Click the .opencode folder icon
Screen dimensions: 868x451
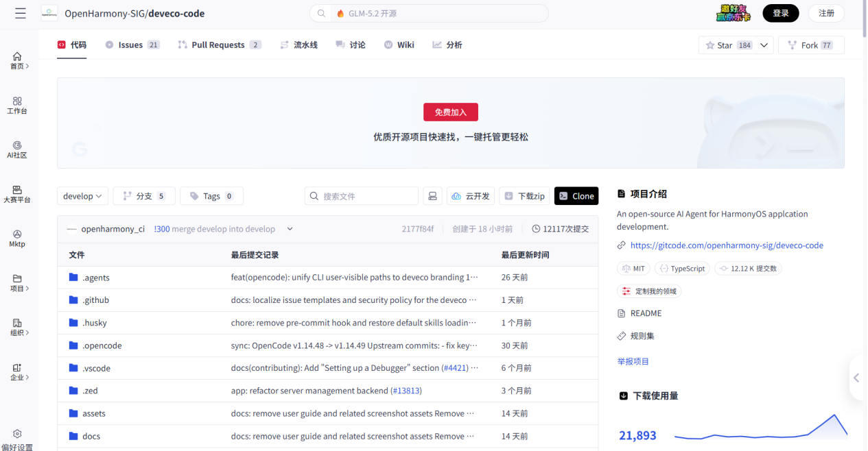click(x=73, y=345)
